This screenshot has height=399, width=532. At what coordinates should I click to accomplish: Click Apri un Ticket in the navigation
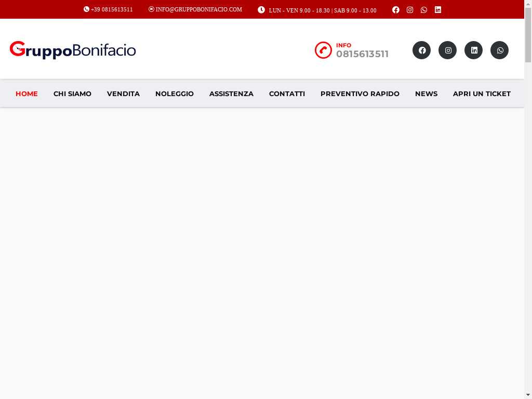coord(482,94)
